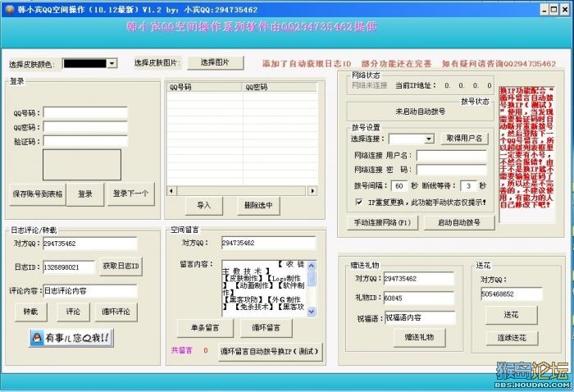Viewport: 574px width, 392px height.
Task: Click the 转载 button
Action: pos(31,312)
